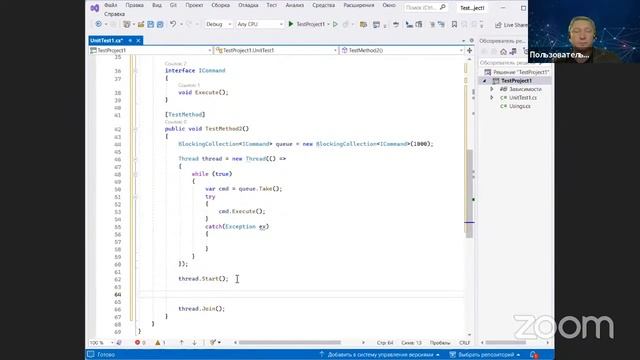This screenshot has width=640, height=360.
Task: Click the navigate backward toolbar icon
Action: [x=98, y=24]
